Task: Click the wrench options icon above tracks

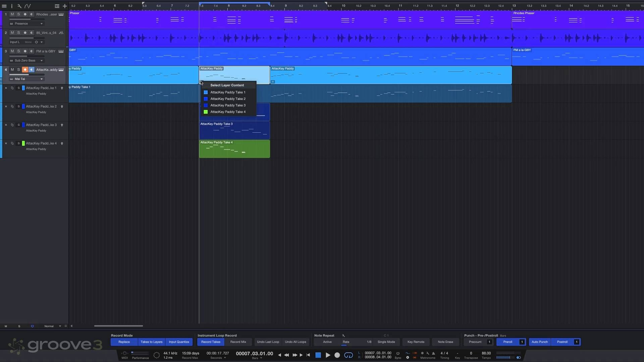Action: [19, 6]
